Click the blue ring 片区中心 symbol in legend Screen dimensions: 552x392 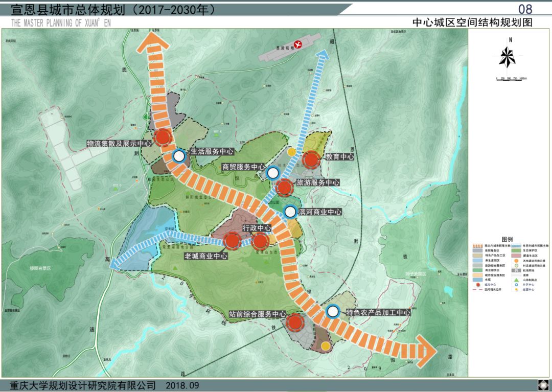pos(516,285)
